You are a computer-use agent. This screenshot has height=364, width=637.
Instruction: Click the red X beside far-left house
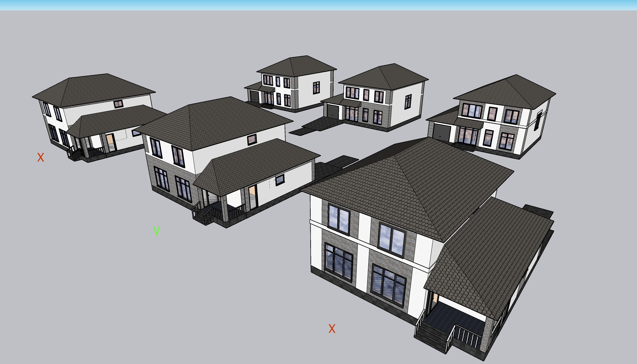coord(41,157)
